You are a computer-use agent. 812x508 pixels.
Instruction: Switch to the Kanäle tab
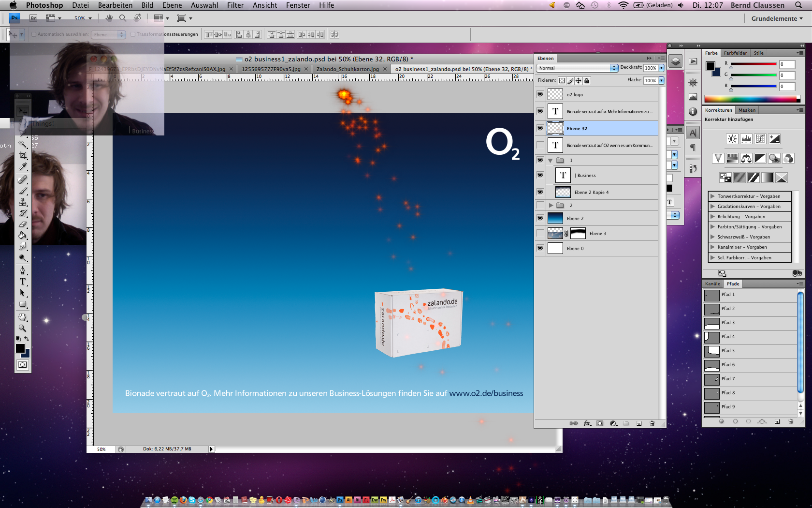[x=712, y=284]
